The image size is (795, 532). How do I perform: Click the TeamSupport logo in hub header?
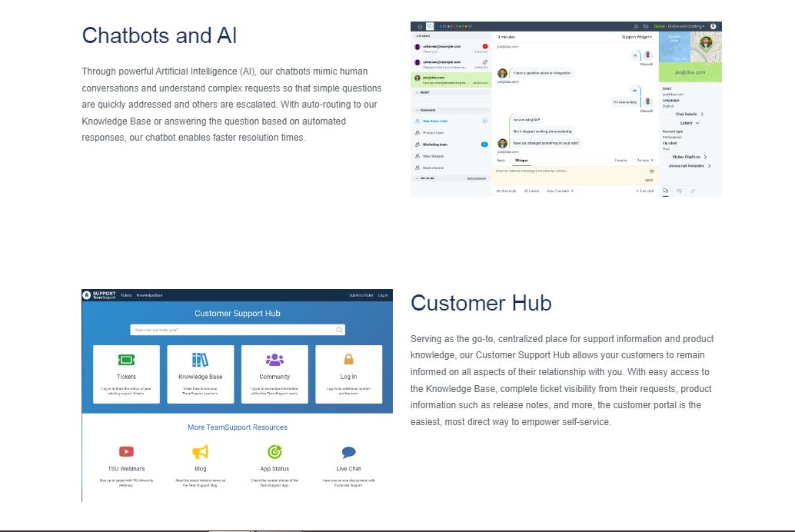click(100, 295)
